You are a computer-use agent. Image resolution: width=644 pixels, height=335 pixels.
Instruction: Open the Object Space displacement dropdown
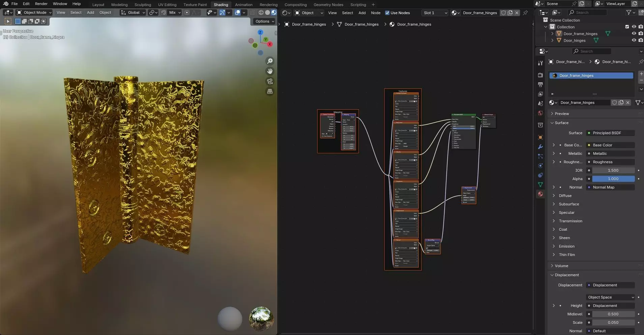pyautogui.click(x=611, y=297)
